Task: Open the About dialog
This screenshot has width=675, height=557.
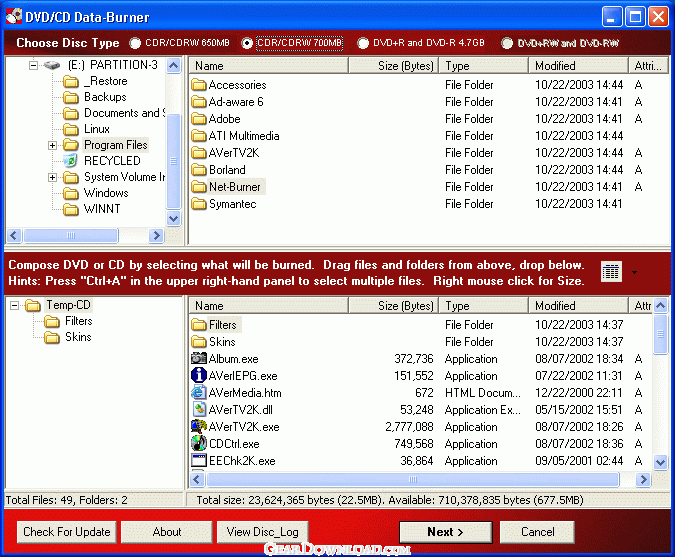Action: 167,532
